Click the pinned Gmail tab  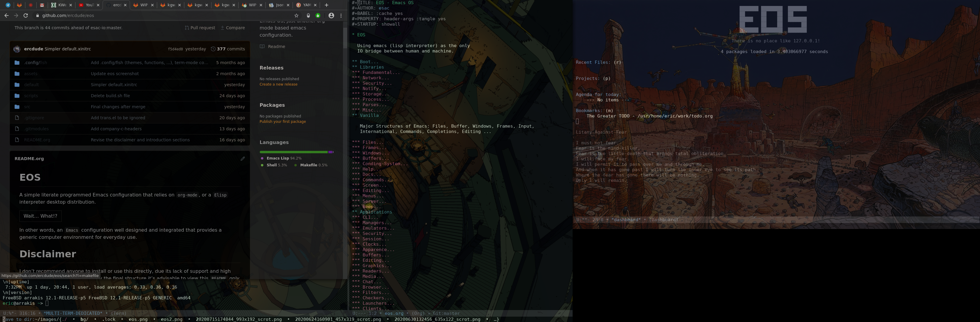42,5
